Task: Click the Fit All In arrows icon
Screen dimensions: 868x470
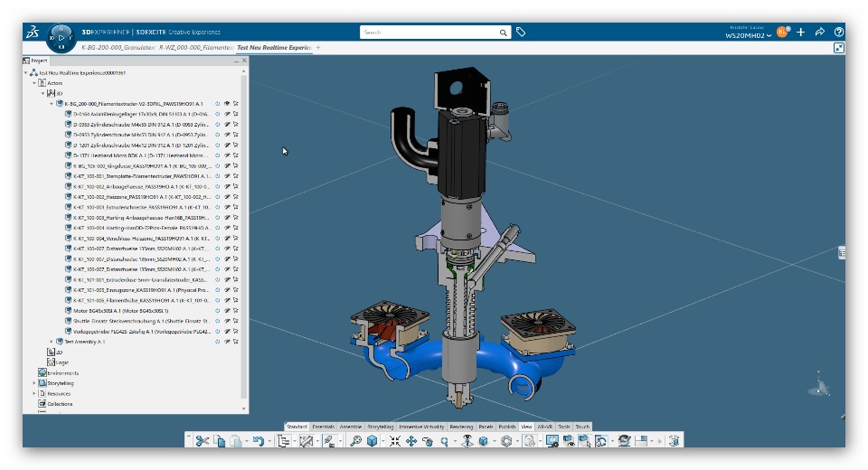Action: point(395,441)
